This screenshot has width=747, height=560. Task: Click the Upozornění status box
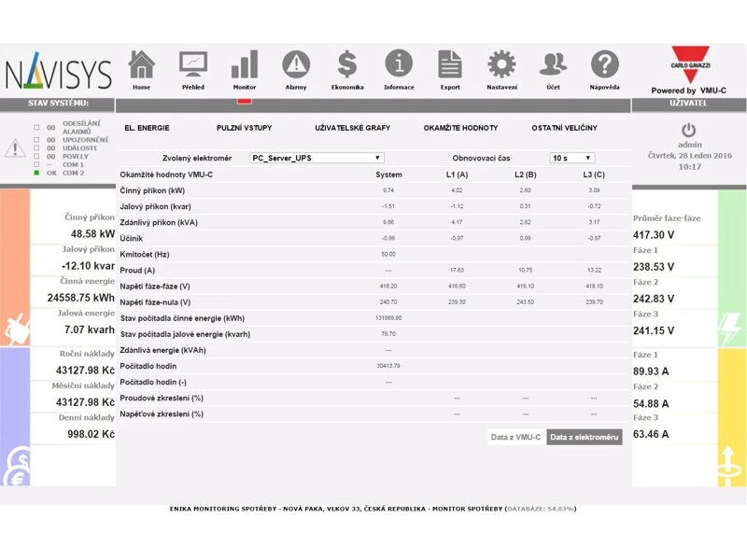pyautogui.click(x=36, y=140)
